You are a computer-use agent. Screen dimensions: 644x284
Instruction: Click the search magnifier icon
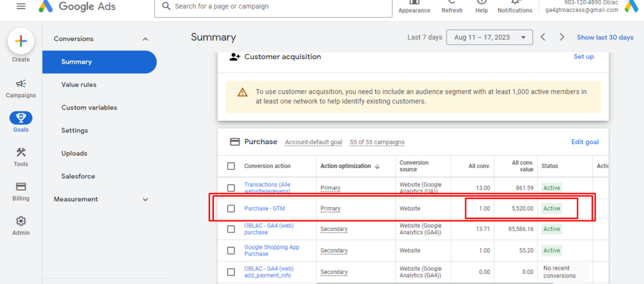[x=166, y=6]
